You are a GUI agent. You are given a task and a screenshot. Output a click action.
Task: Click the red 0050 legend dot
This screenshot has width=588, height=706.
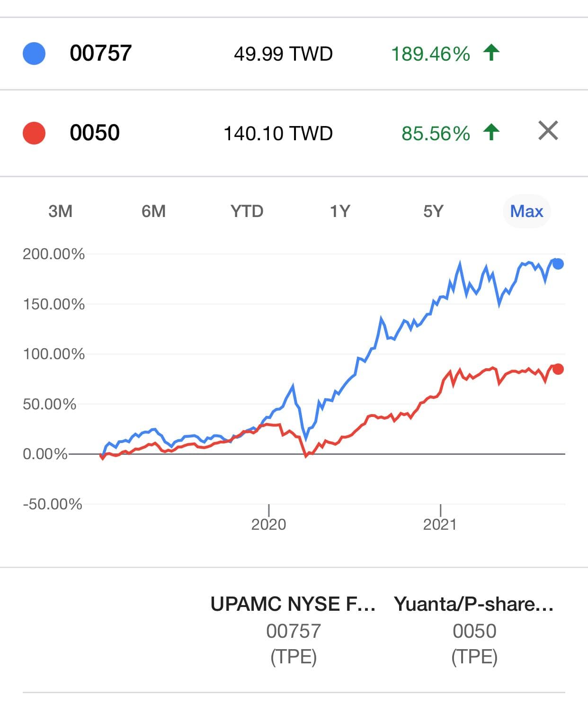click(34, 133)
